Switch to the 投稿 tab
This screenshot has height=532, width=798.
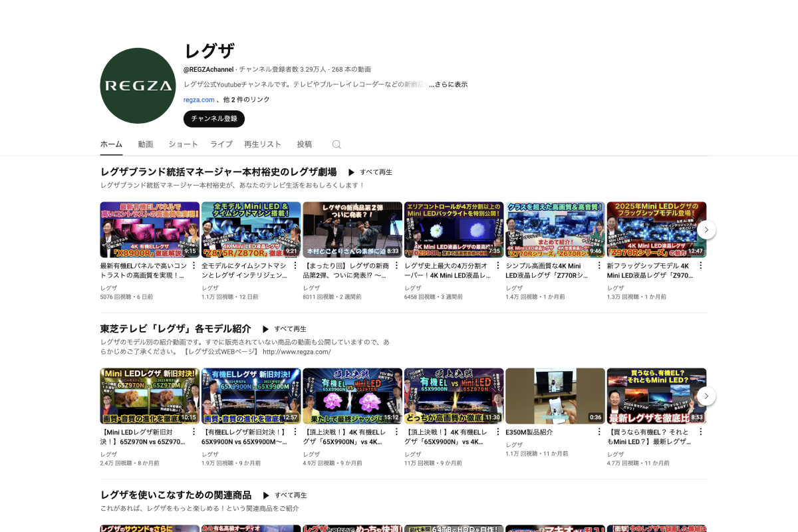tap(305, 144)
